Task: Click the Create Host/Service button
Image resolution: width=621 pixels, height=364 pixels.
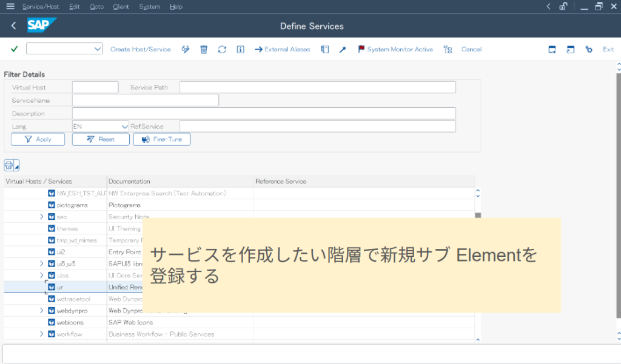Action: [x=141, y=50]
